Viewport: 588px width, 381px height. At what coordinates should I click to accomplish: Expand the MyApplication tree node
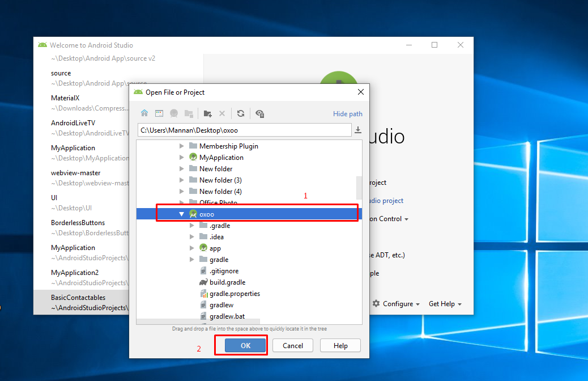(181, 157)
